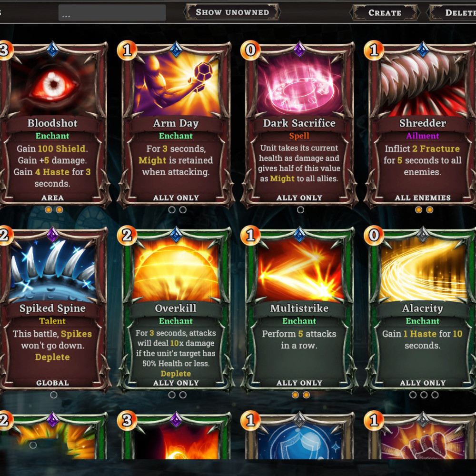Click the cost orb on Overkill card
Screen dimensions: 476x476
click(127, 236)
